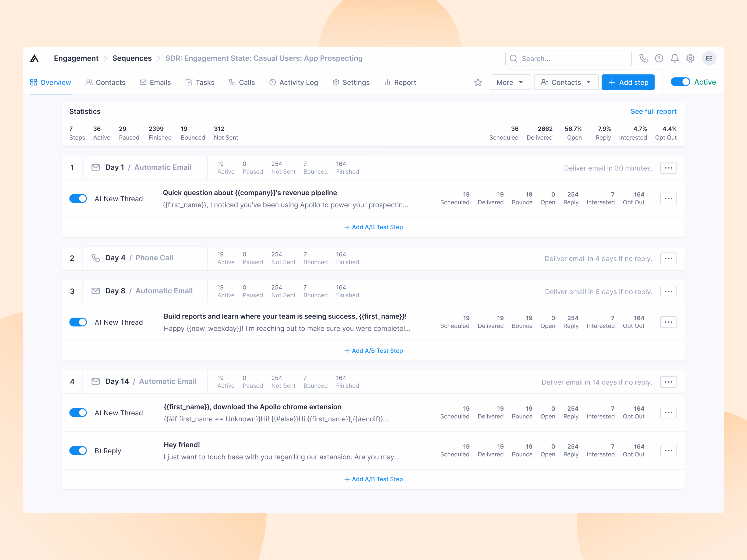Switch to the Emails tab
Screen dimensions: 747x560
tap(155, 82)
